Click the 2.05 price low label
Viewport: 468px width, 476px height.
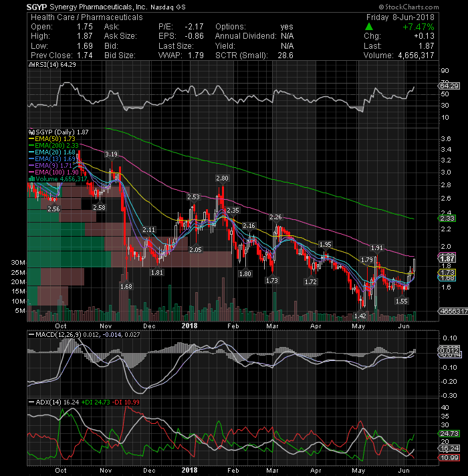coord(195,249)
